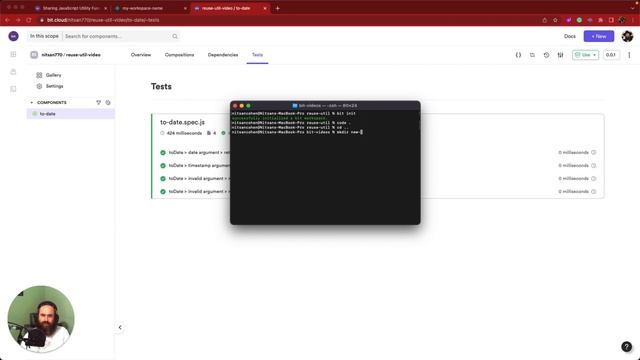Click the info icon on date argument row
This screenshot has height=360, width=640.
[x=593, y=152]
